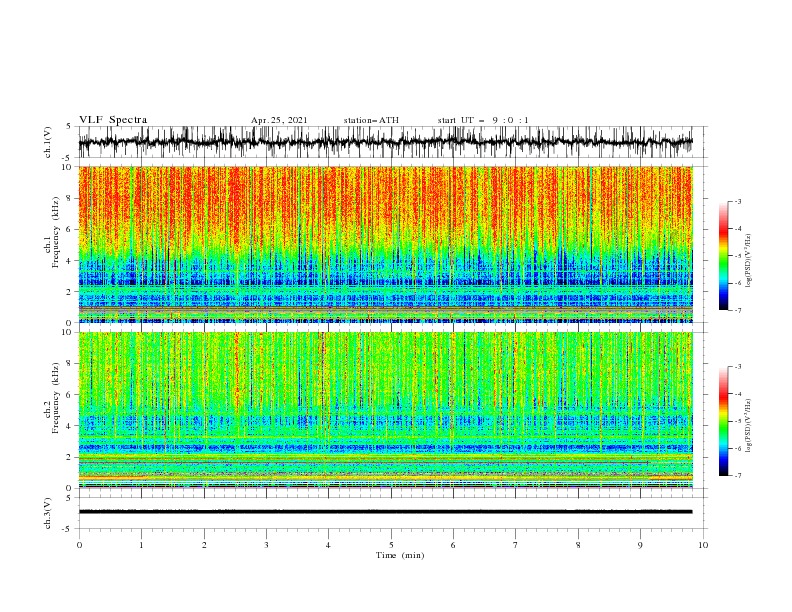Click the "3" tick on the time axis
Image resolution: width=792 pixels, height=612 pixels.
266,545
